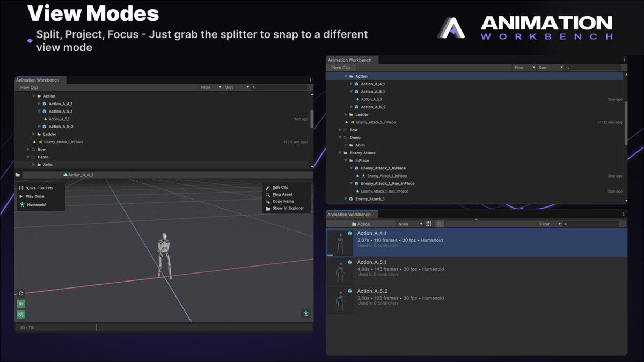The height and width of the screenshot is (362, 644).
Task: Click green humanoid icon beside Enemy_Attack_1_InPlace clip, top-right
Action: point(363,176)
